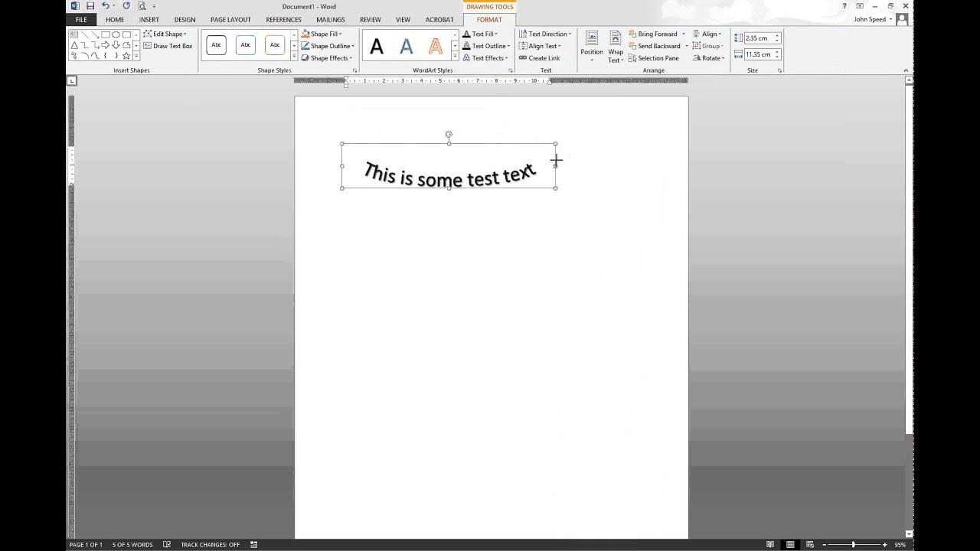Apply the blue WordArt style A
The height and width of the screenshot is (551, 980).
tap(406, 47)
